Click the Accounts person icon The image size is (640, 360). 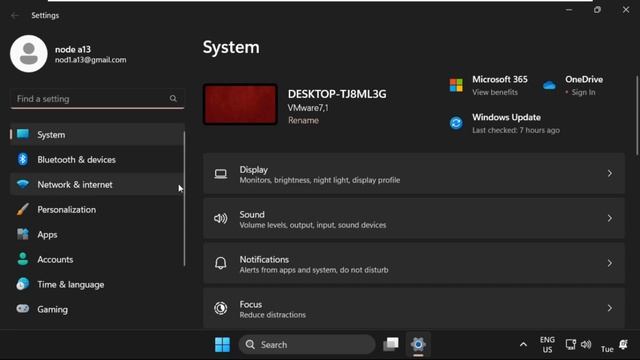23,259
